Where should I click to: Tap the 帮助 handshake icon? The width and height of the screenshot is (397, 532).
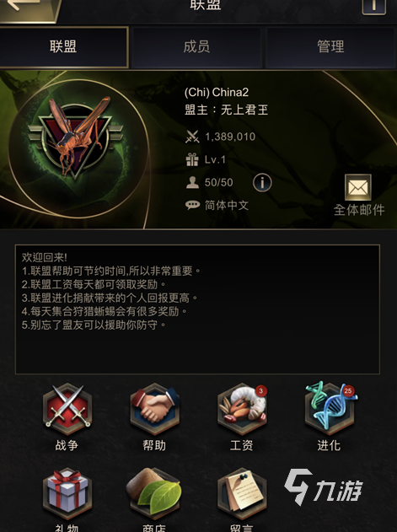[x=155, y=410]
